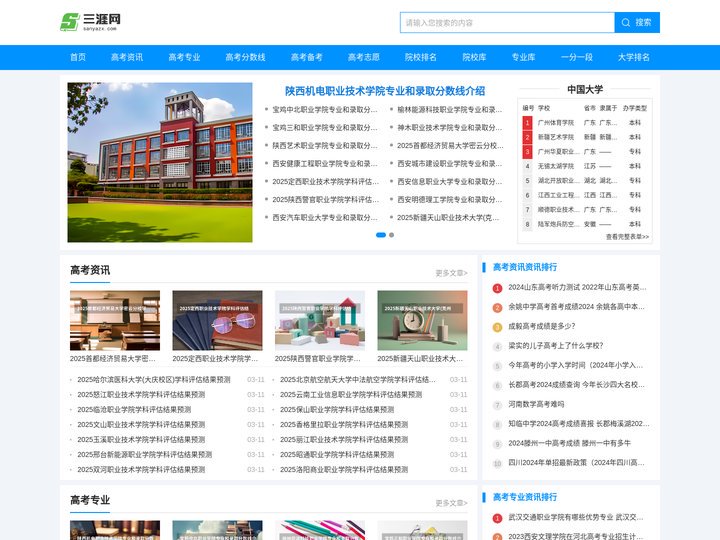The height and width of the screenshot is (540, 720).
Task: Click 更多文章> in 高考专业 section
Action: [x=451, y=503]
